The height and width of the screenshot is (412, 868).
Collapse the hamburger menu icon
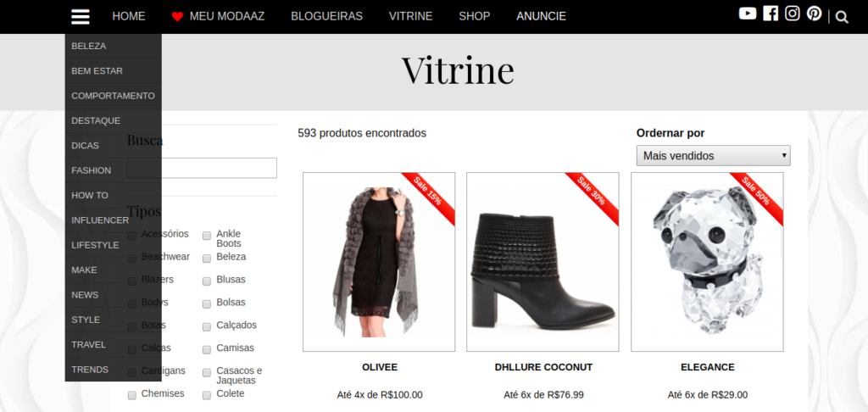81,17
